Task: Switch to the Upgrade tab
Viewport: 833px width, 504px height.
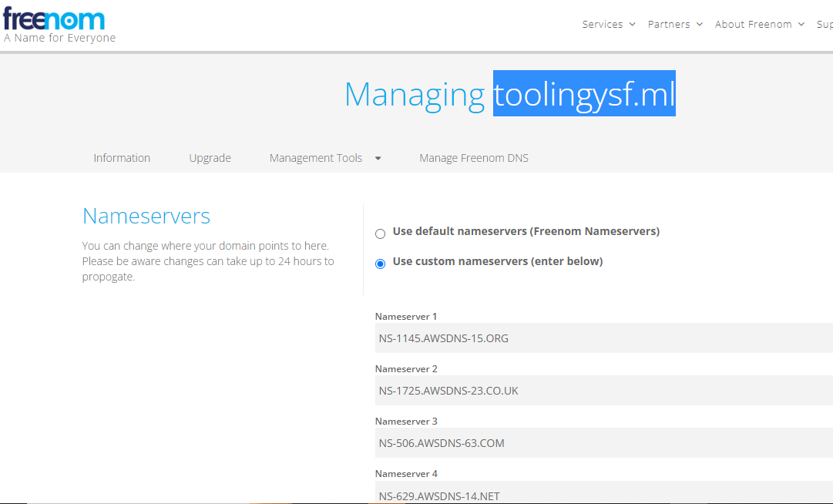Action: [x=210, y=157]
